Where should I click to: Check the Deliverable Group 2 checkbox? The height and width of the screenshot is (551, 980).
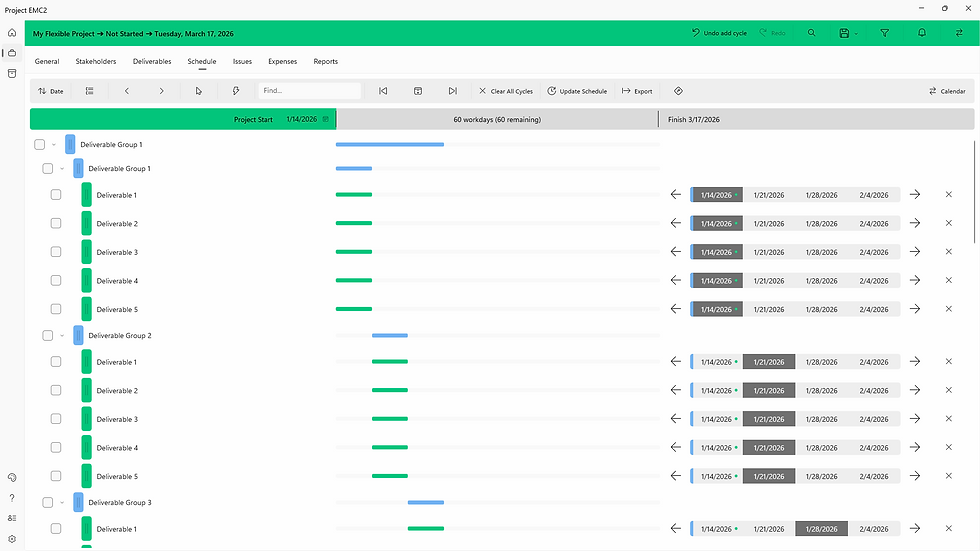[48, 335]
